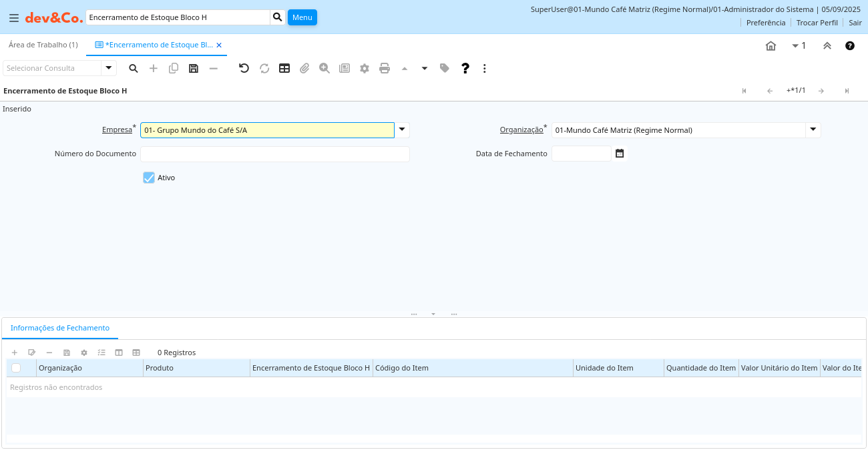Click the save record floppy disk icon
Screen dimensions: 868x450
[194, 68]
